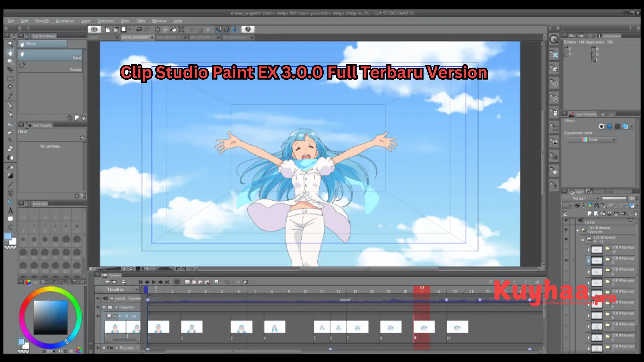The width and height of the screenshot is (644, 362).
Task: Open the Normal blending mode dropdown
Action: coord(581,199)
